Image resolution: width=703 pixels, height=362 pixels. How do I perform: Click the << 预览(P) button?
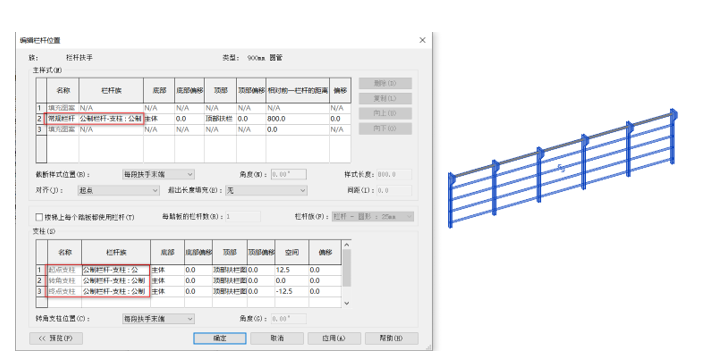click(x=56, y=338)
